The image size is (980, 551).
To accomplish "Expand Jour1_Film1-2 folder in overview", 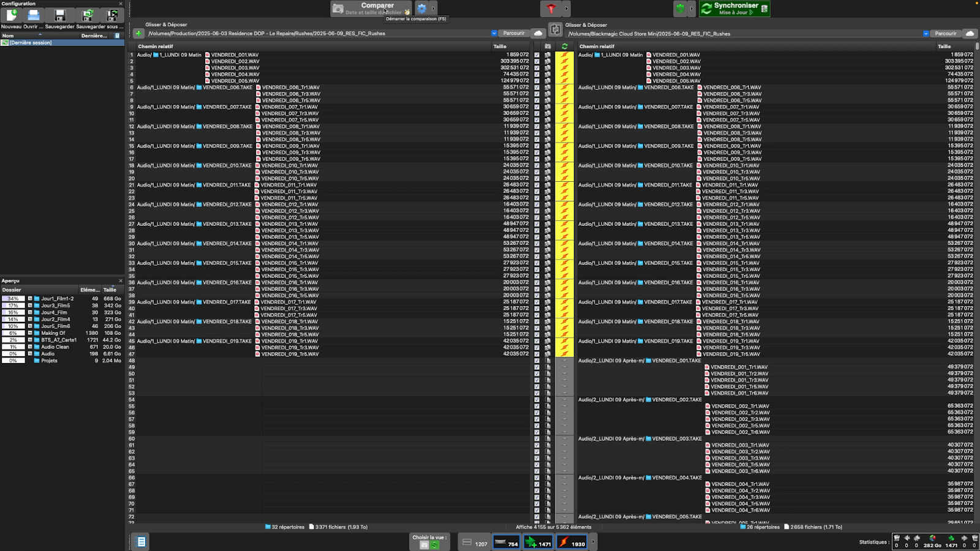I will pyautogui.click(x=30, y=299).
